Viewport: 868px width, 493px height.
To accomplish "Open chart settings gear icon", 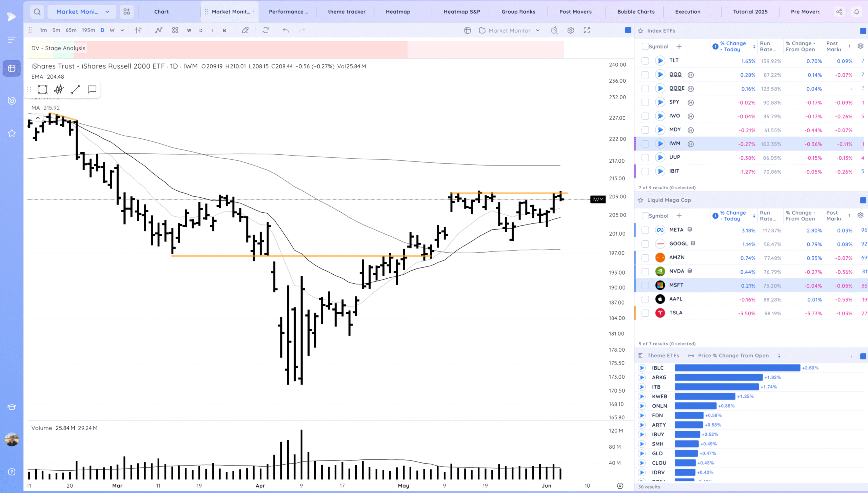I will [571, 31].
